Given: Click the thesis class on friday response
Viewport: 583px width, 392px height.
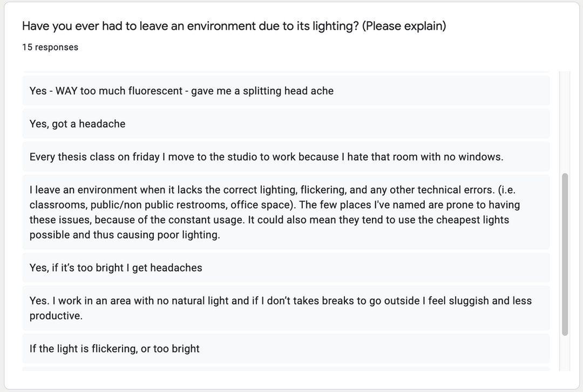Looking at the screenshot, I should point(266,157).
